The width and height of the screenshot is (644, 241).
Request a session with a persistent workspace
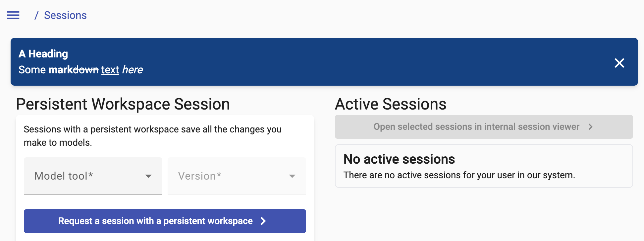click(165, 221)
